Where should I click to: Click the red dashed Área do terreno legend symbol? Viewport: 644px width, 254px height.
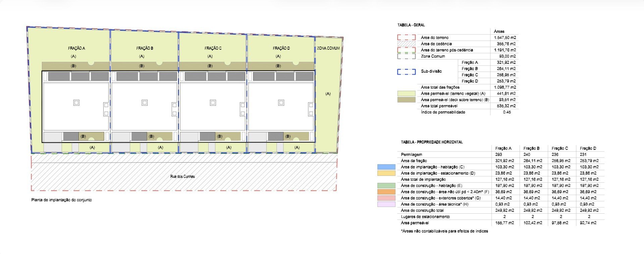click(x=406, y=38)
